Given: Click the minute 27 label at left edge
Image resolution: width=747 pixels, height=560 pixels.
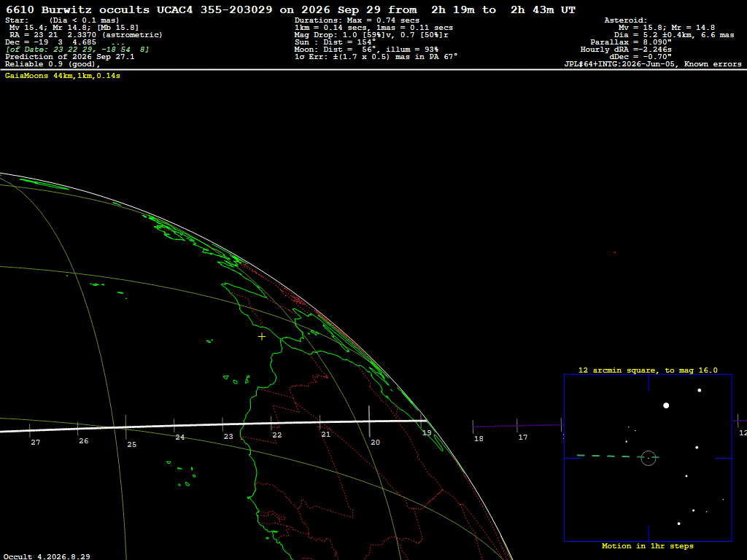Looking at the screenshot, I should (x=36, y=443).
